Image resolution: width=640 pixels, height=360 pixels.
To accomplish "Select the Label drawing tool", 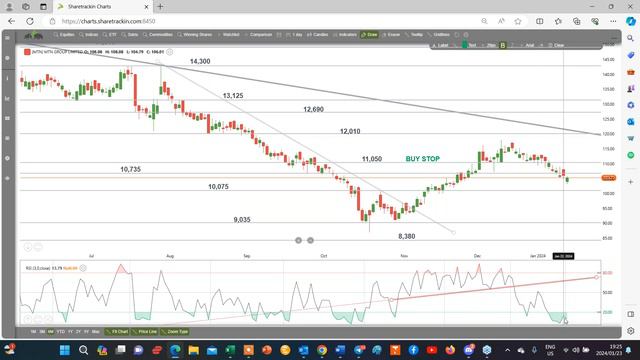I will (x=440, y=45).
